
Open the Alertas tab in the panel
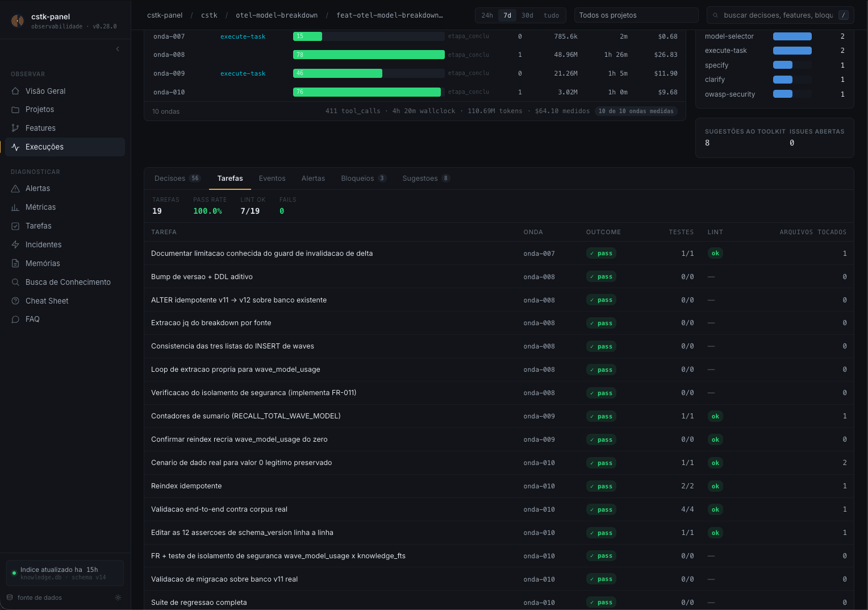pos(313,179)
